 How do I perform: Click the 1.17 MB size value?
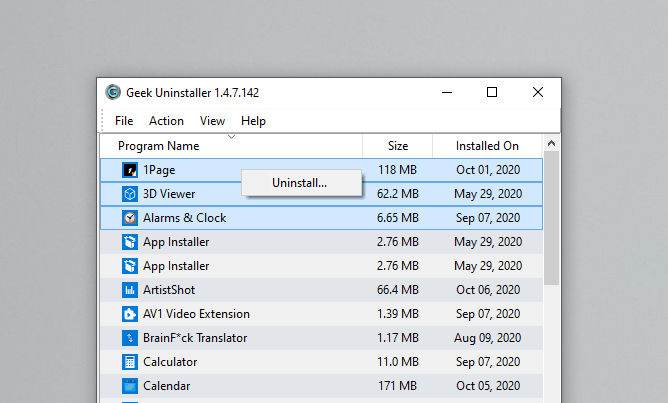point(397,338)
